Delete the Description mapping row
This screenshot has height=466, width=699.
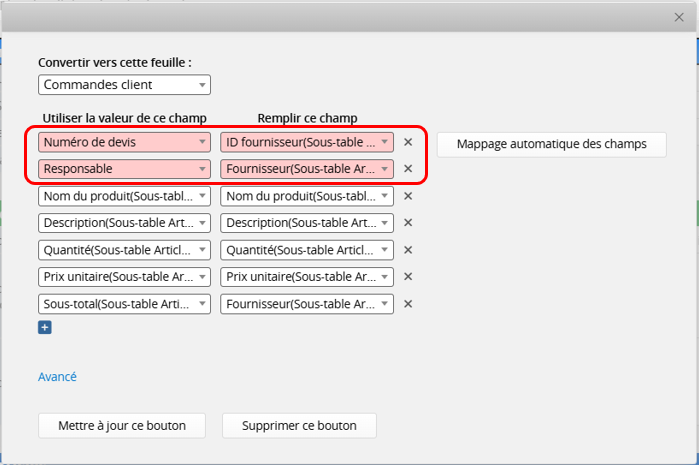click(408, 223)
